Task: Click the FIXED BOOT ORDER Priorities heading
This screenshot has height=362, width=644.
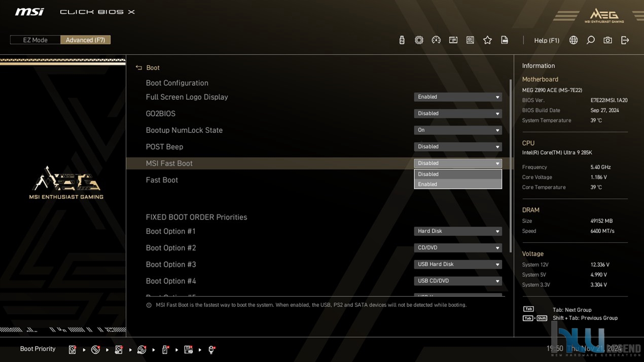Action: [196, 217]
